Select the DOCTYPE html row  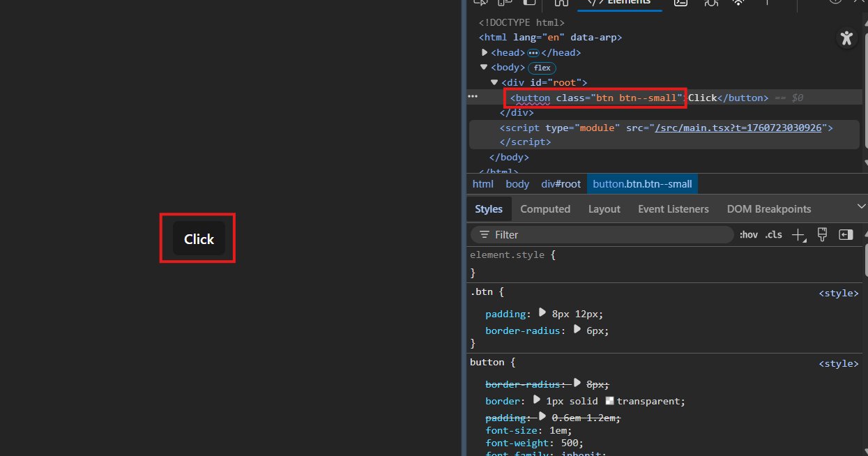[x=521, y=22]
